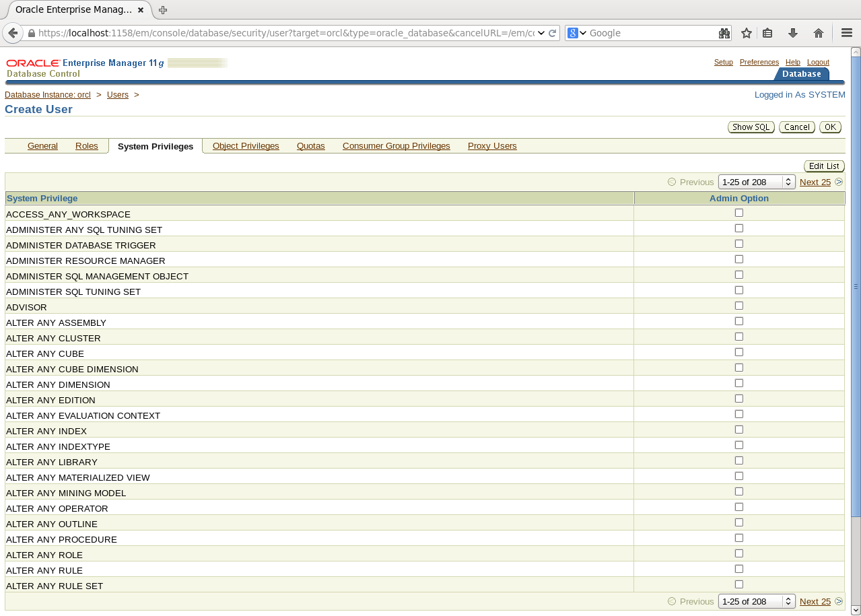861x616 pixels.
Task: Click the Admin Option column header
Action: pos(739,198)
